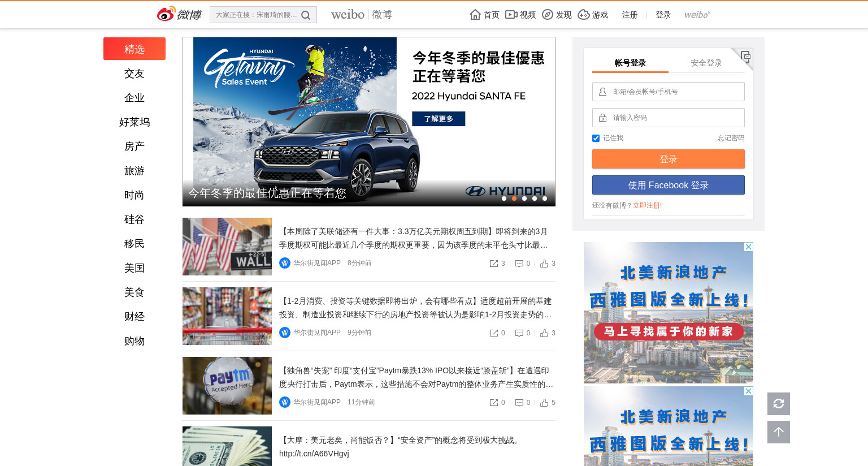This screenshot has width=868, height=466.
Task: Open 好莱坞 category
Action: point(134,122)
